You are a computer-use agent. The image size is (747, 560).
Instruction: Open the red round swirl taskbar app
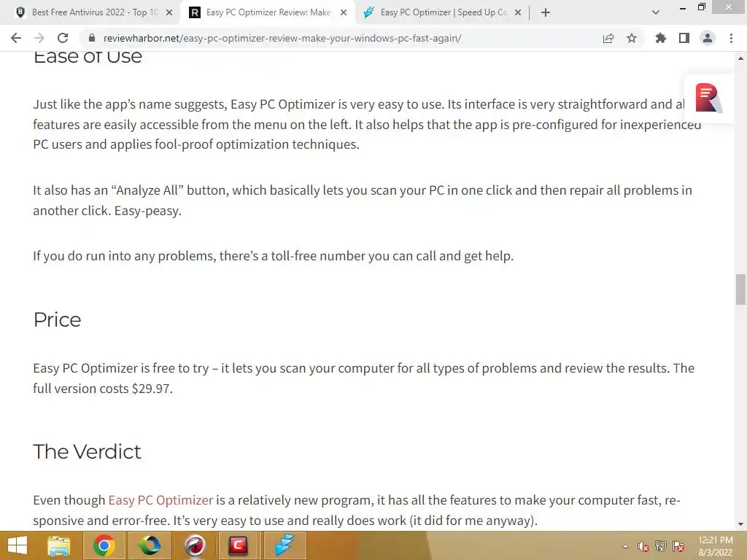click(x=194, y=545)
